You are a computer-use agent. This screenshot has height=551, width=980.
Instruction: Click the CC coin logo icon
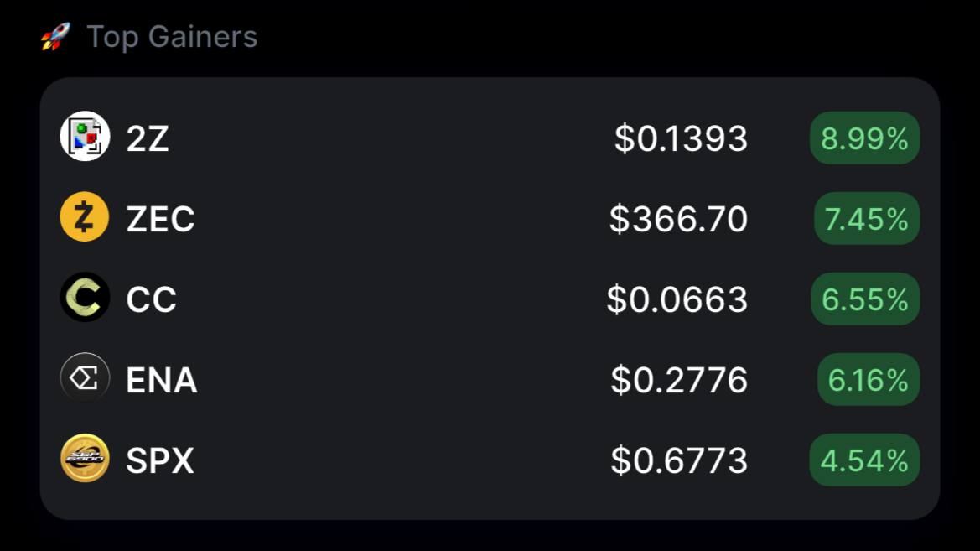85,297
